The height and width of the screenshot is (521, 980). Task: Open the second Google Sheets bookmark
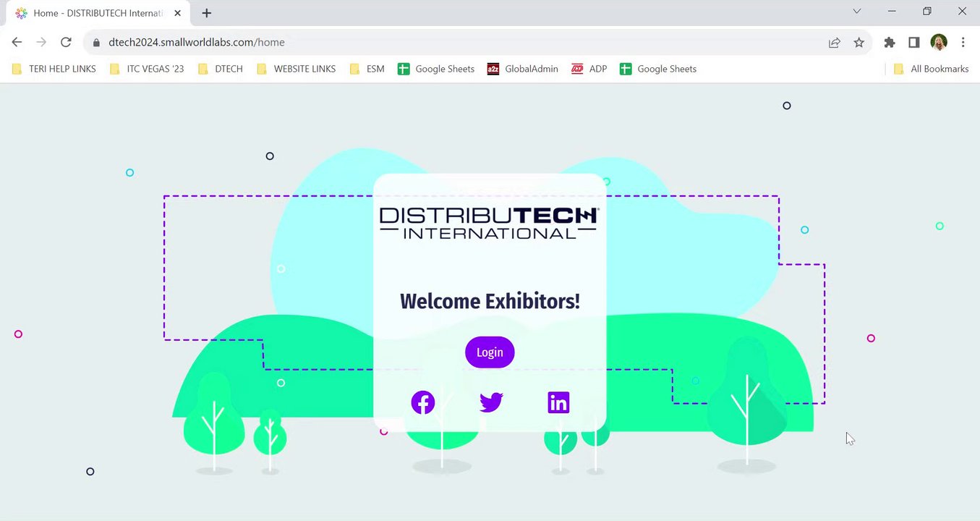(x=658, y=69)
